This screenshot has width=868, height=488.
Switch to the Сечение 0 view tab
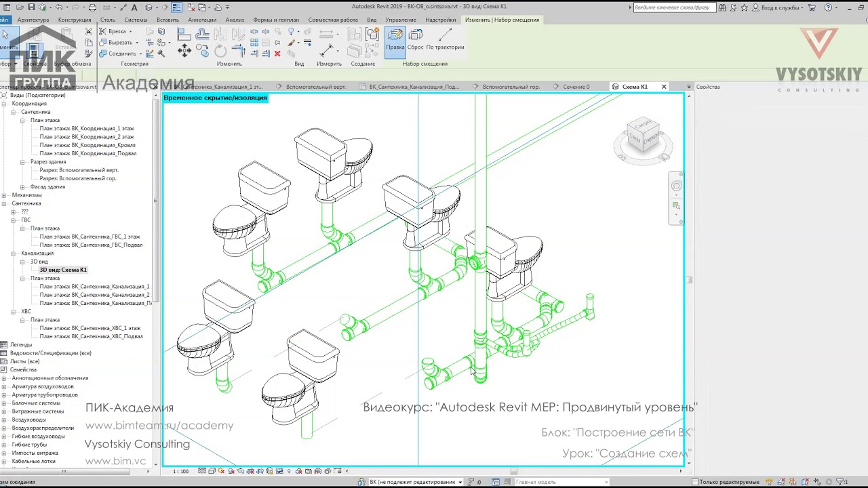[576, 87]
